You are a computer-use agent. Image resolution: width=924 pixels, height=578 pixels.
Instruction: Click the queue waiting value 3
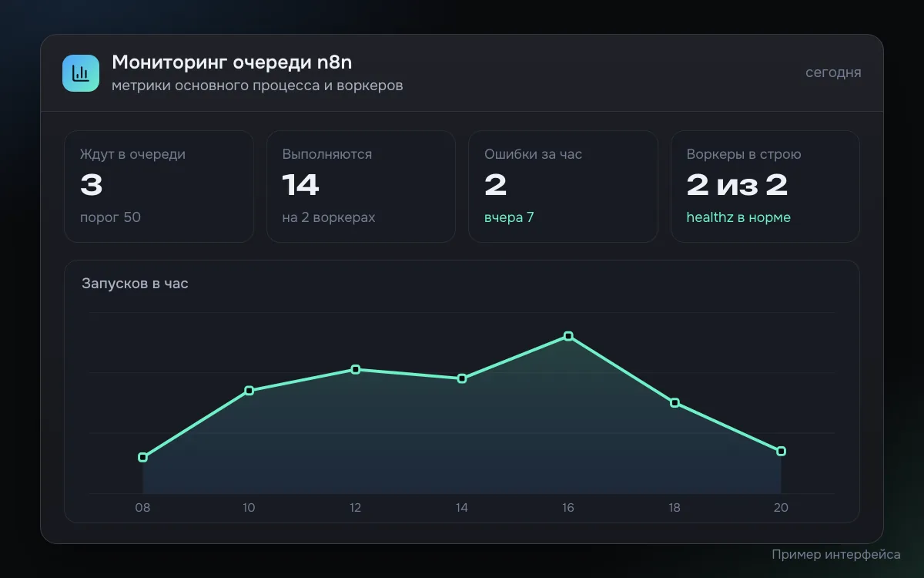point(92,185)
